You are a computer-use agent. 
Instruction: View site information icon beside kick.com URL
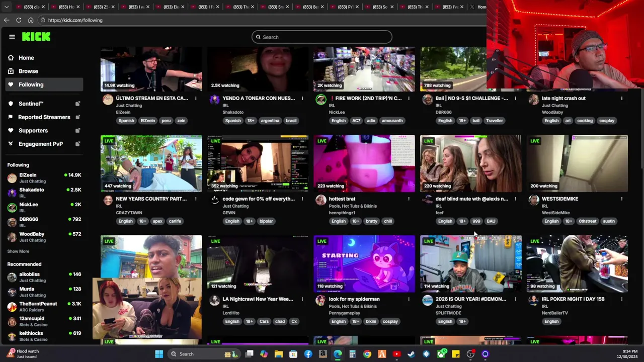(43, 20)
